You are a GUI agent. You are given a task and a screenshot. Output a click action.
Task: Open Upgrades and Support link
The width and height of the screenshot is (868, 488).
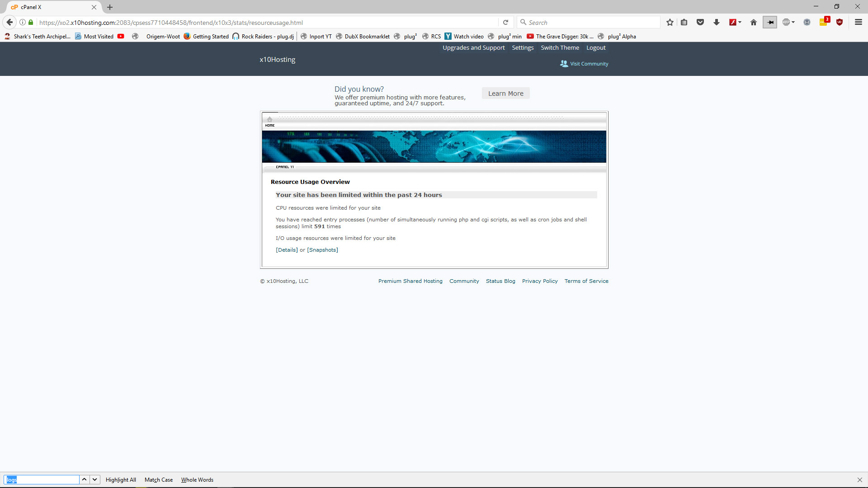point(473,48)
